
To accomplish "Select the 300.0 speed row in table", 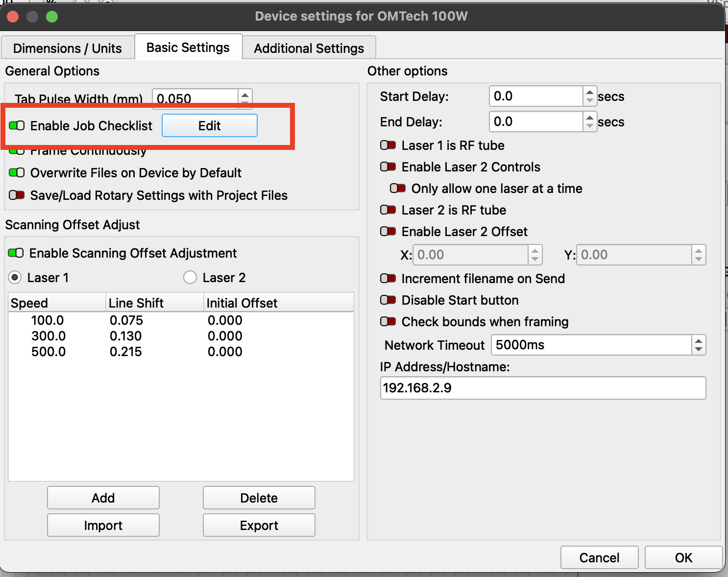I will [49, 336].
